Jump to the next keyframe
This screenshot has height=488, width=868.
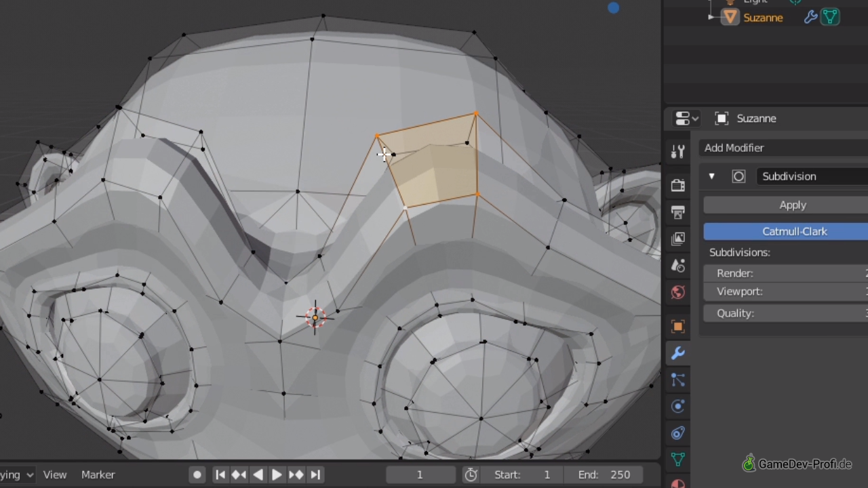pos(296,475)
